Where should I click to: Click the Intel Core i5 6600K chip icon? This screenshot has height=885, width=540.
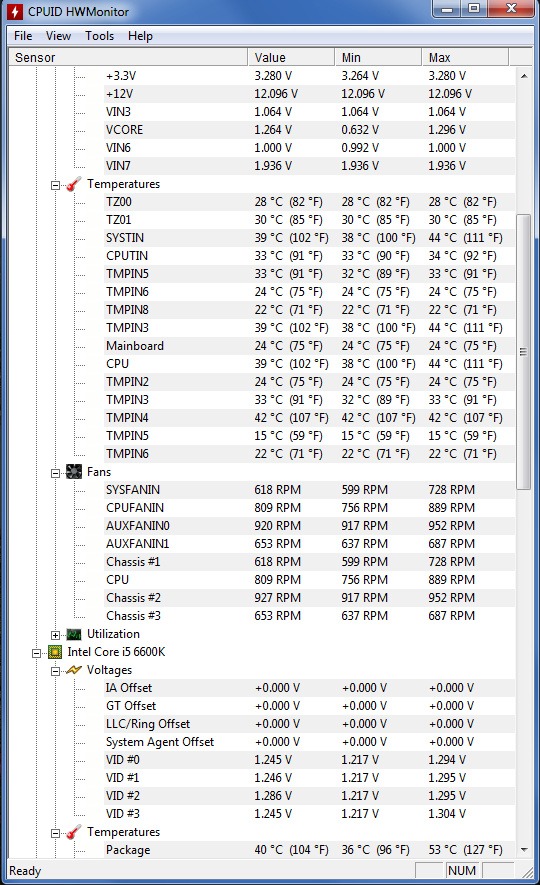[x=55, y=652]
